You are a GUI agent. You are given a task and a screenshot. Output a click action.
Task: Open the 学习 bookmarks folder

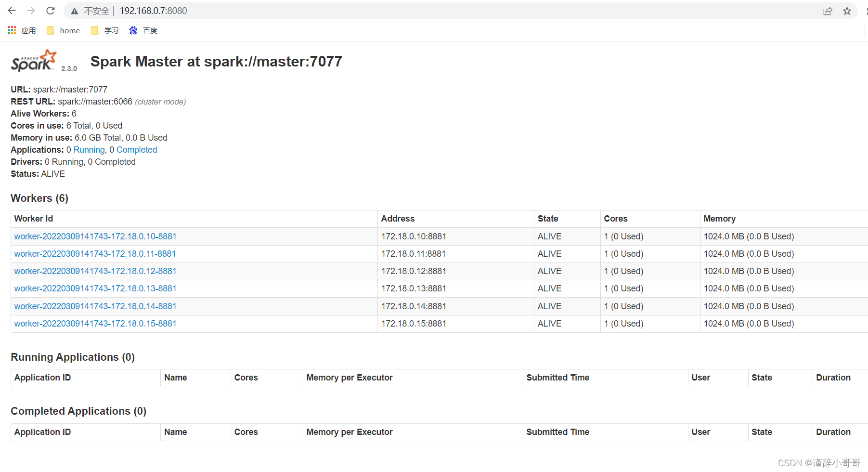click(x=104, y=30)
